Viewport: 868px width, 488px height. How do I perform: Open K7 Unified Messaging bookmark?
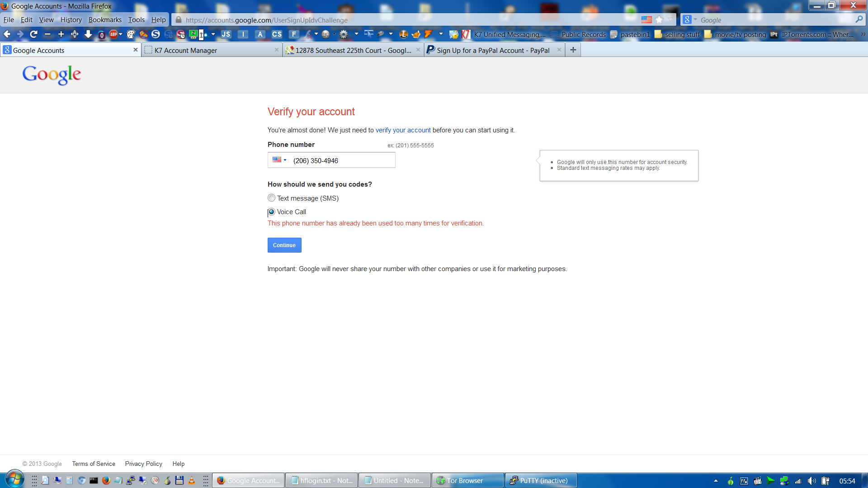509,34
